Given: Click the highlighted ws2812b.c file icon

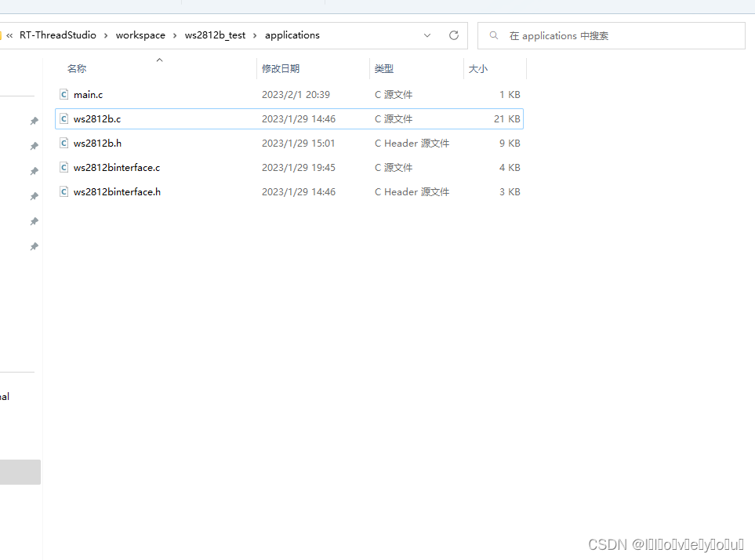Looking at the screenshot, I should point(64,118).
